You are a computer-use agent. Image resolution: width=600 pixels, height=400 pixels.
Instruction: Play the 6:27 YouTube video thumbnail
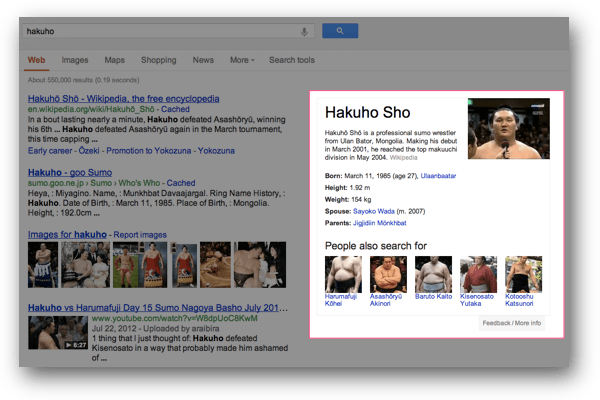[58, 332]
